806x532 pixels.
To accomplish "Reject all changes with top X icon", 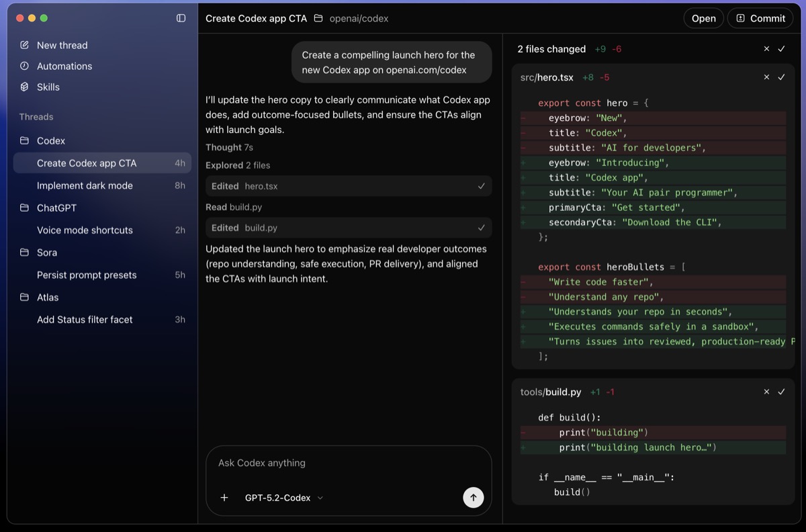I will point(766,49).
